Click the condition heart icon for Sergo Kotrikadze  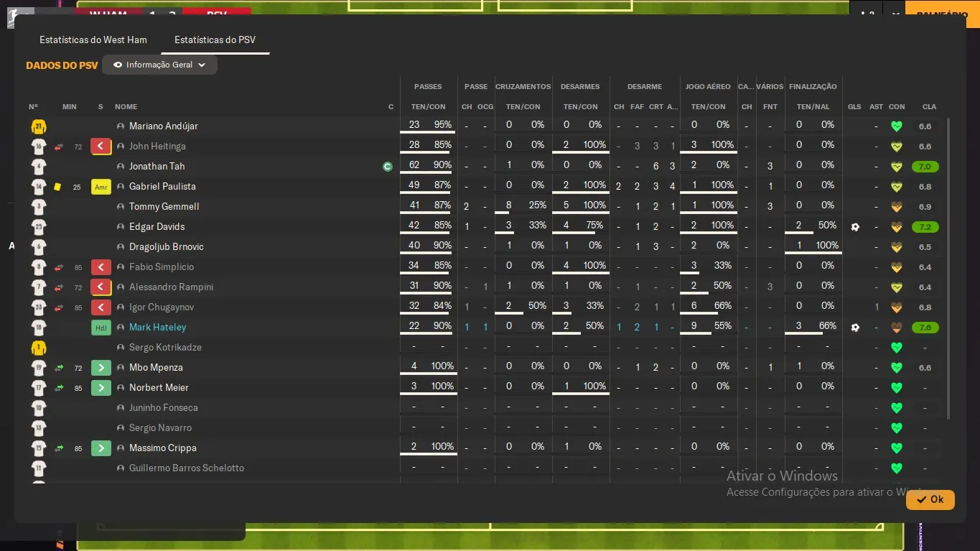click(x=896, y=348)
